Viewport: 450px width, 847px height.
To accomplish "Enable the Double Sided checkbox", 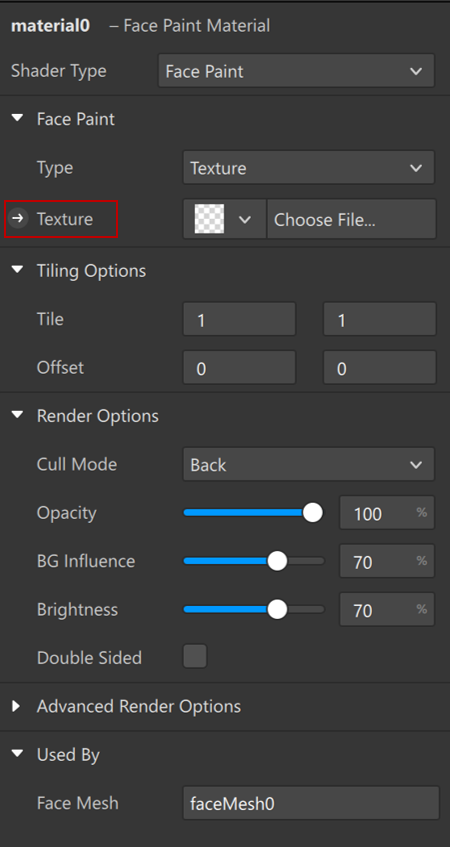I will point(195,657).
